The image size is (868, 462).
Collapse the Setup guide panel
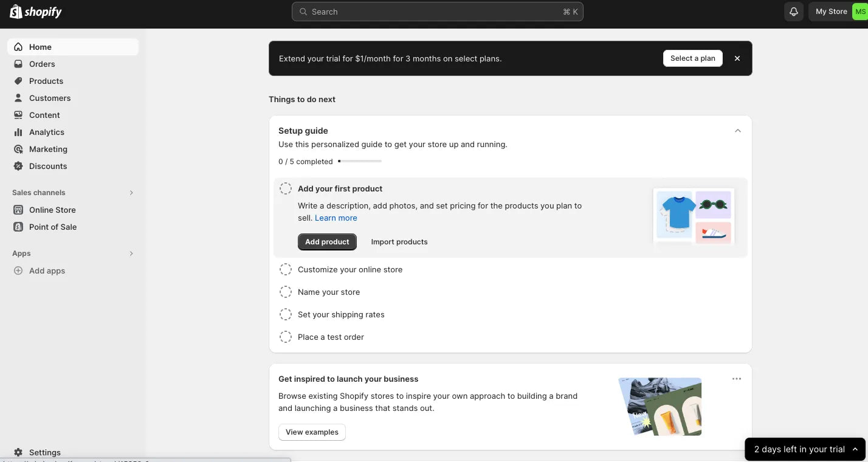click(737, 130)
